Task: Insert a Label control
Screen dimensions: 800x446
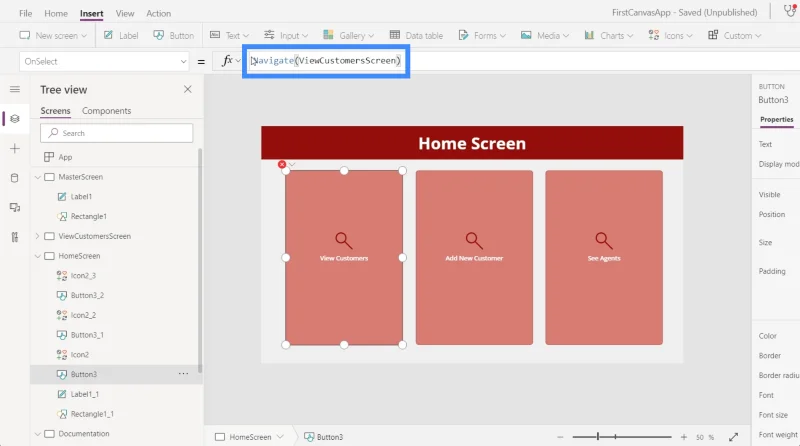Action: click(x=121, y=35)
